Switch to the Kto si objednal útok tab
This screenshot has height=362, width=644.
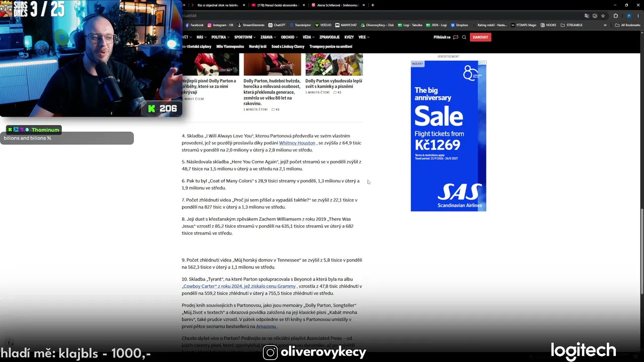(x=216, y=5)
